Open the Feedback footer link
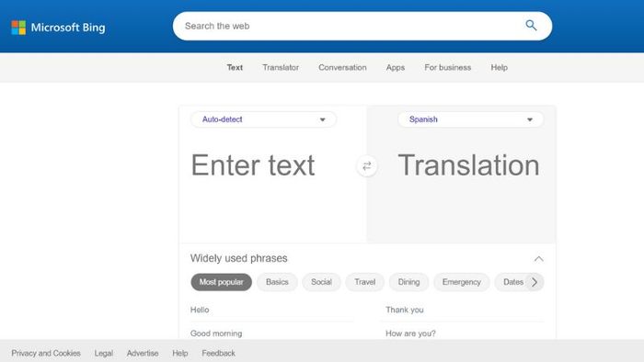This screenshot has height=362, width=644. pyautogui.click(x=219, y=353)
